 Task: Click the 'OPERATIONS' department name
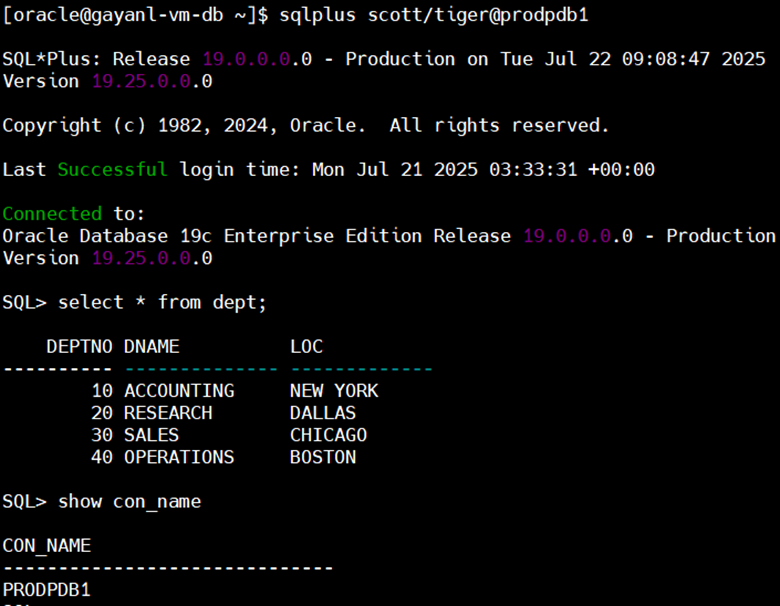pyautogui.click(x=179, y=457)
